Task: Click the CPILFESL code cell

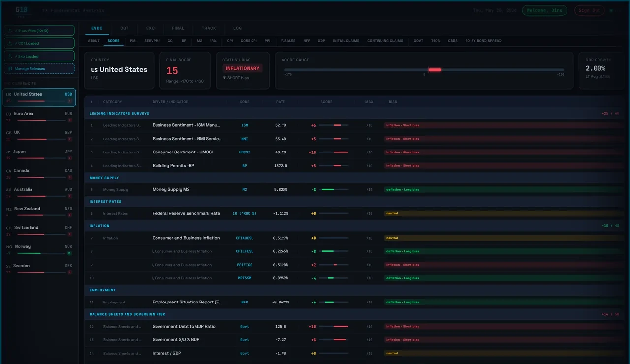Action: pos(245,251)
